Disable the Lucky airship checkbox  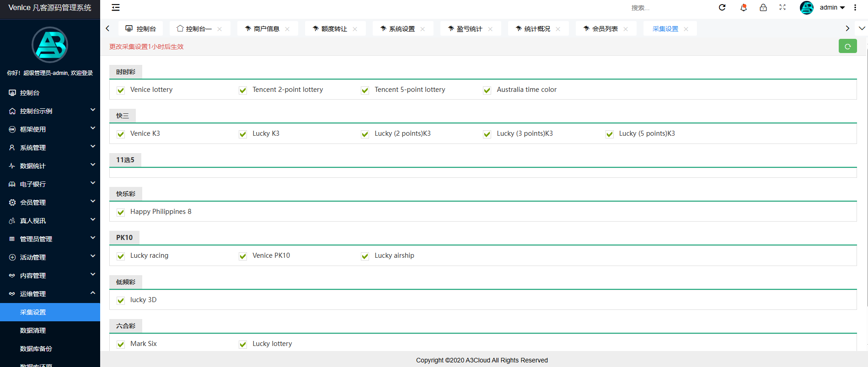[365, 256]
